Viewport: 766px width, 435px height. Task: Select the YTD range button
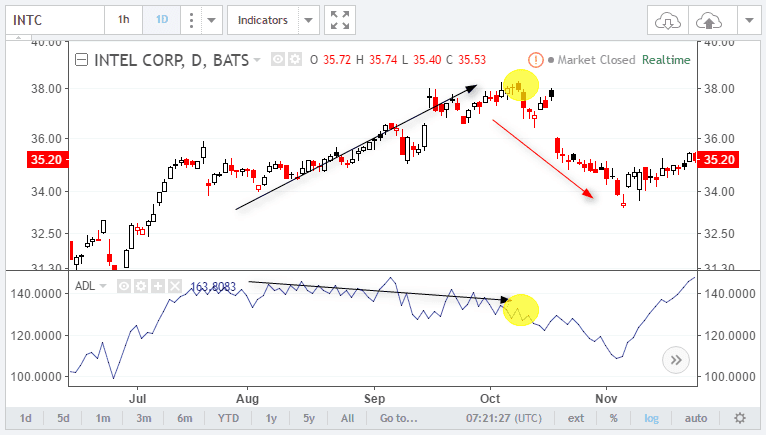pyautogui.click(x=228, y=418)
